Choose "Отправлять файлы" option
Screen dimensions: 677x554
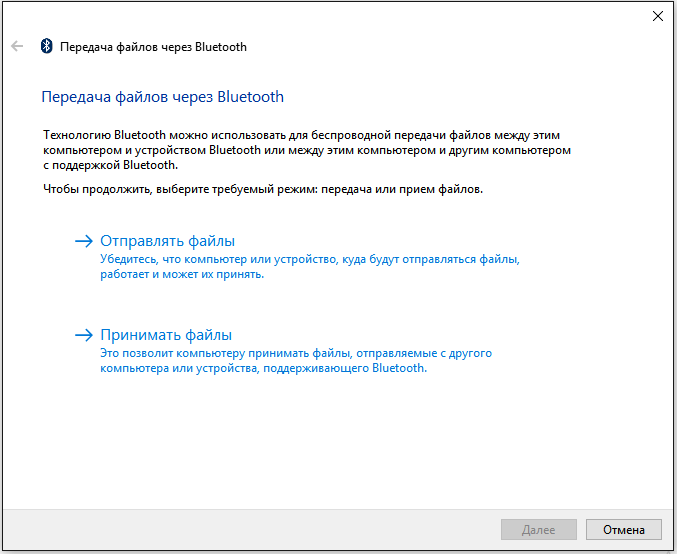[168, 241]
